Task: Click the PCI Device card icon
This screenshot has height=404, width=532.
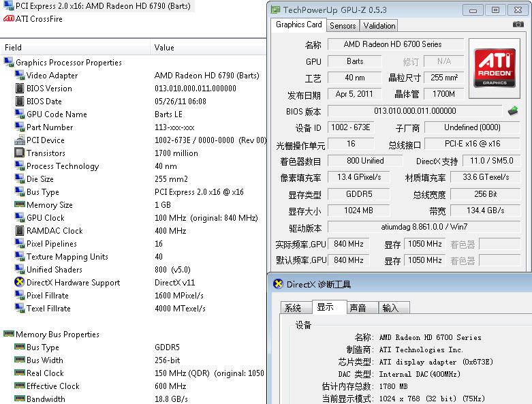Action: click(20, 140)
